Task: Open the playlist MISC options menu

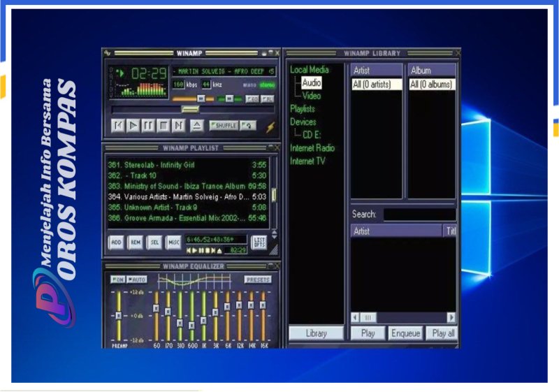Action: coord(173,242)
